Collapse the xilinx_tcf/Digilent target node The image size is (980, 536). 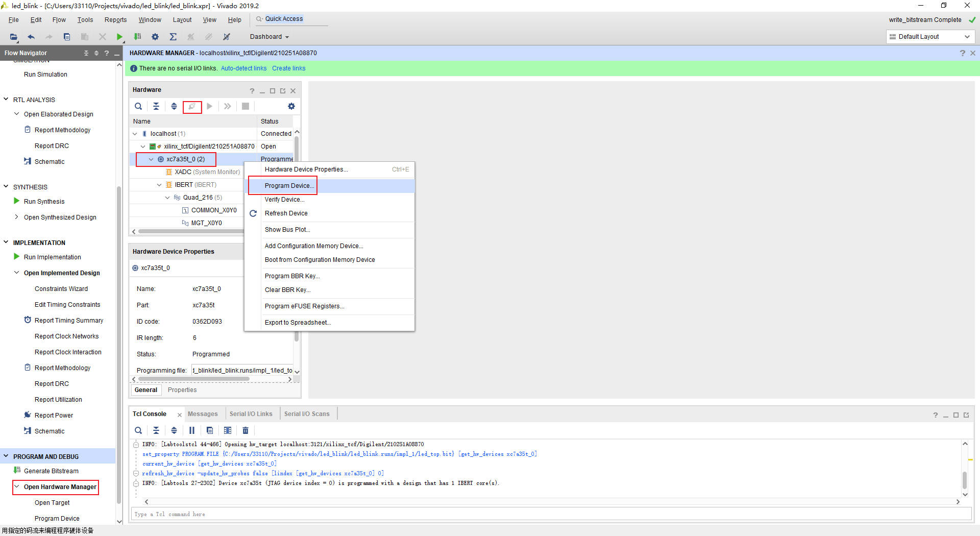(143, 147)
